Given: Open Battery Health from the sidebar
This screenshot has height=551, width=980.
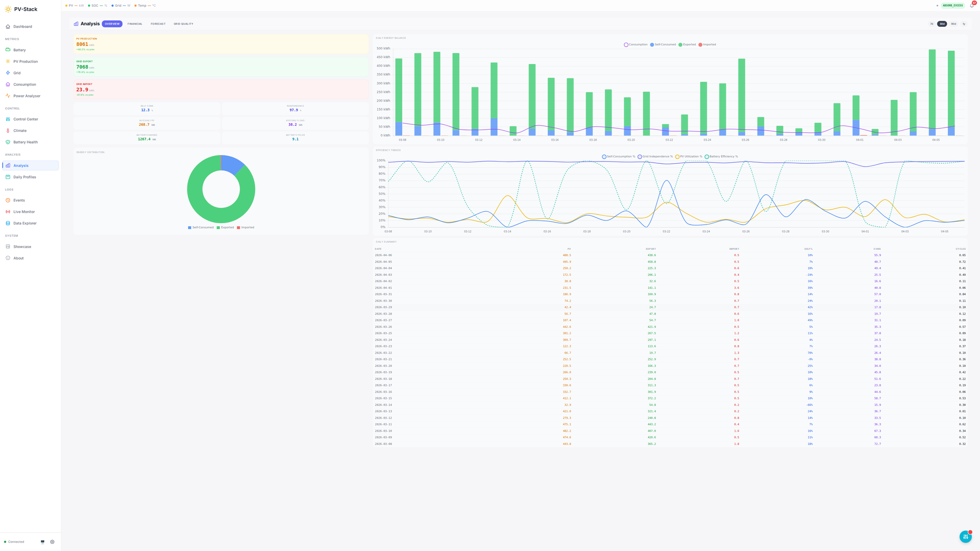Looking at the screenshot, I should point(25,142).
